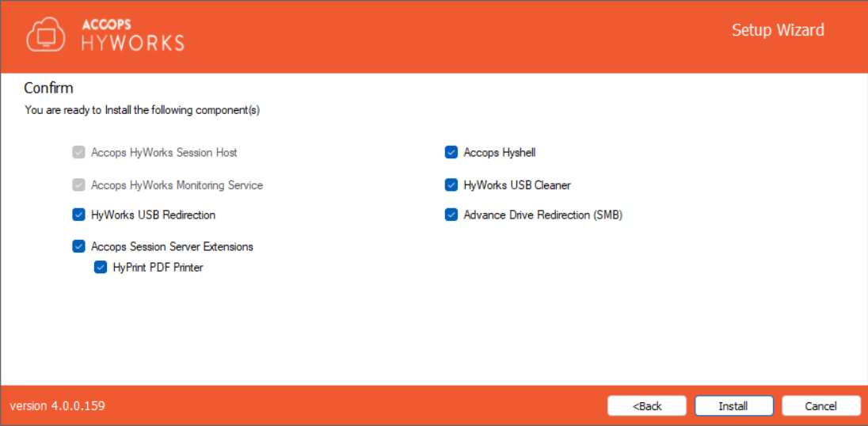Screen dimensions: 868x426
Task: Disable the HyPrint PDF Printer checkbox
Action: pos(101,268)
